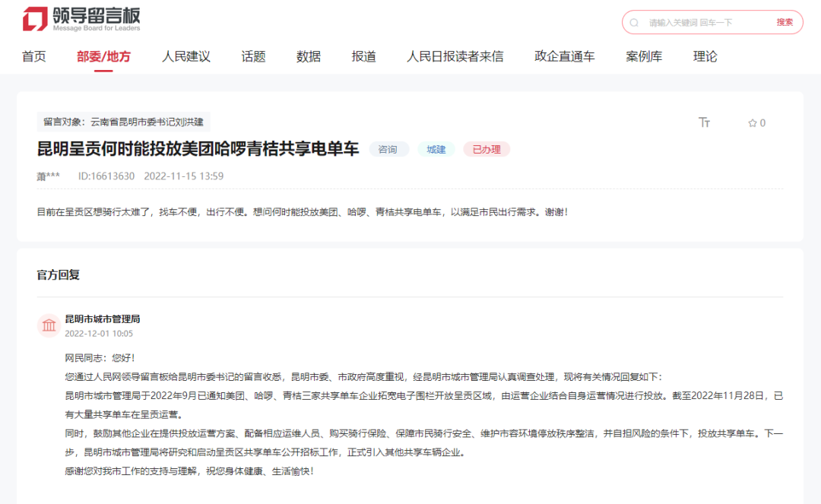Screen dimensions: 821x504
Task: Click the message text 目前在呈贡区想骑行太难了
Action: [94, 212]
